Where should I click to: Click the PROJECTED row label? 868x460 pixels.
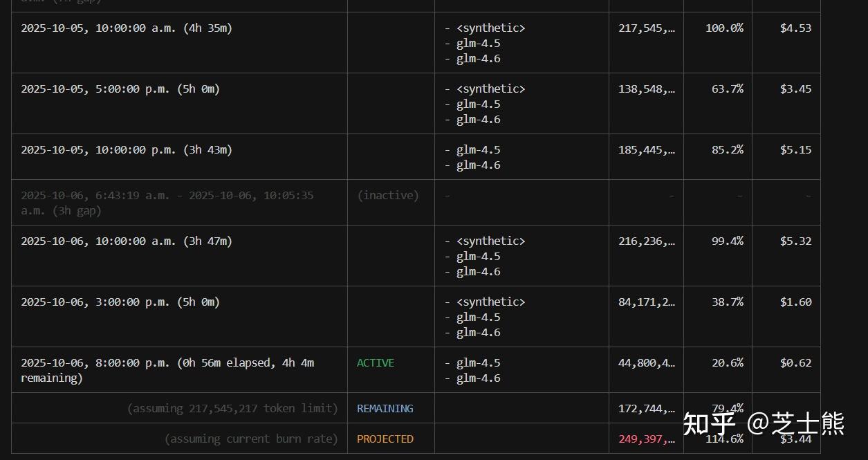[385, 439]
